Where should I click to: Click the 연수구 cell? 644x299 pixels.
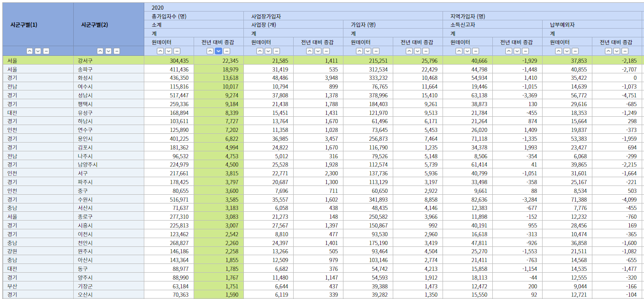pyautogui.click(x=109, y=130)
